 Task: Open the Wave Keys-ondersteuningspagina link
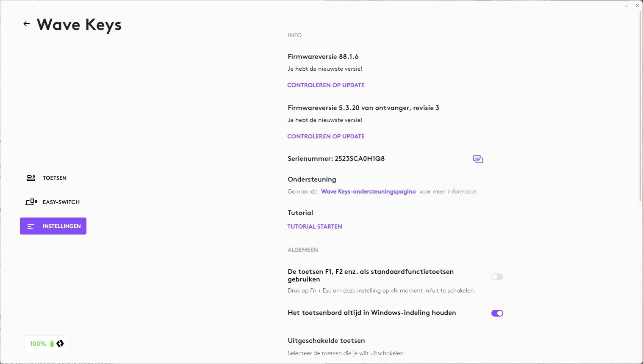point(368,192)
